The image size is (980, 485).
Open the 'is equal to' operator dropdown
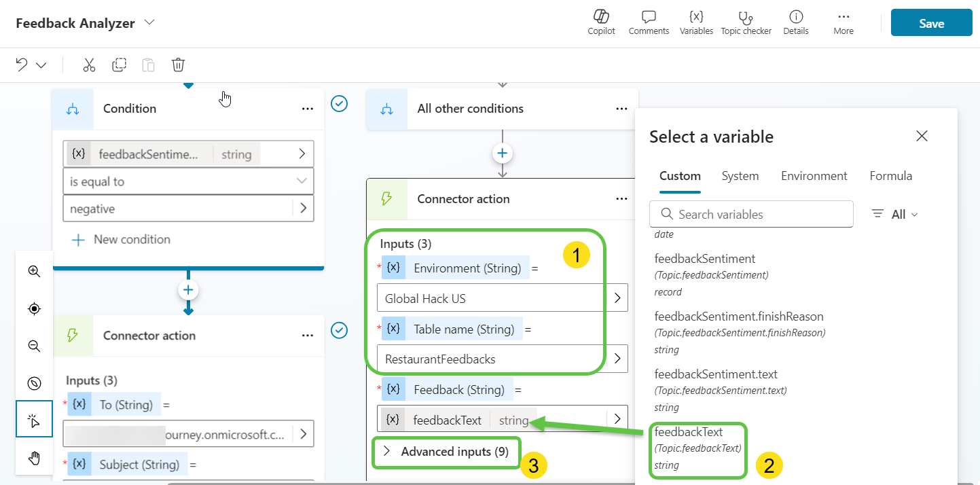point(188,181)
